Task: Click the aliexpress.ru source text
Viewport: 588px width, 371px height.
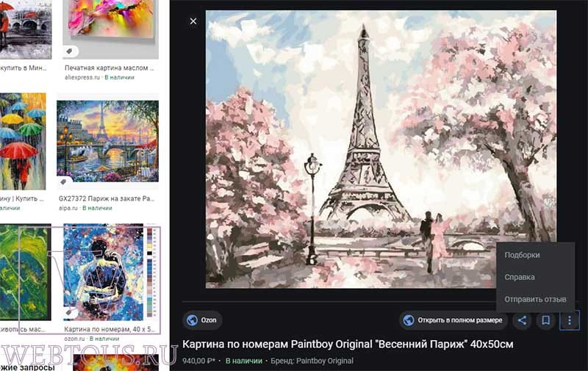Action: point(82,77)
